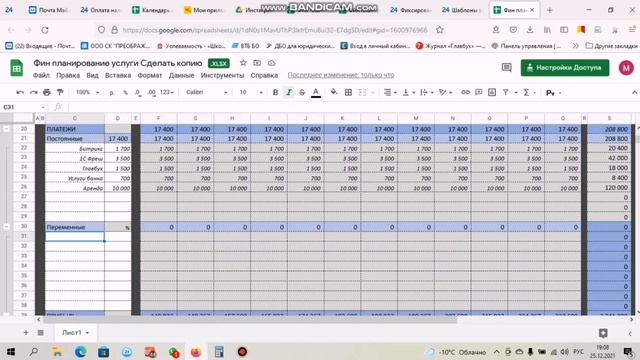Redo the last undone action
640x360 pixels.
(33, 93)
